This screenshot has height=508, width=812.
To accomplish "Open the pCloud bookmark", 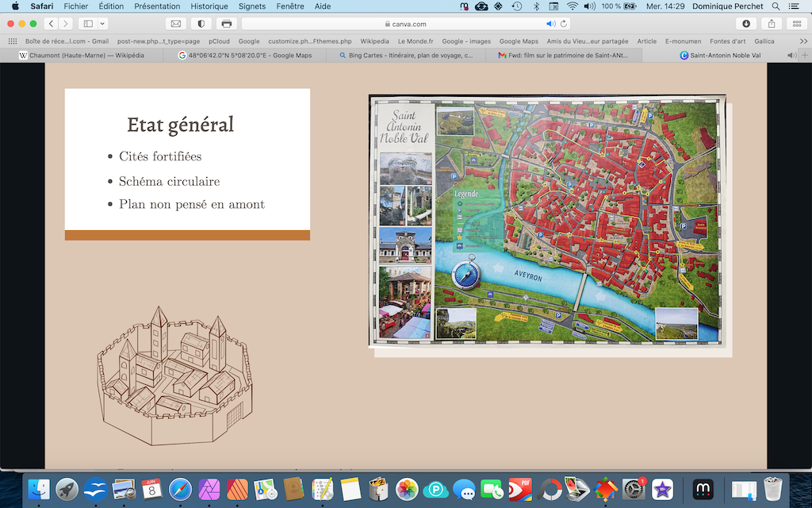I will [x=219, y=41].
